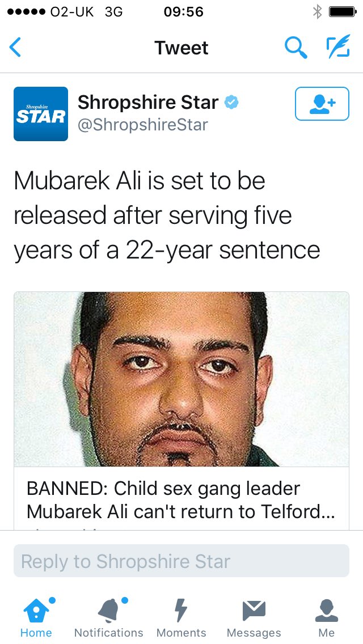This screenshot has height=644, width=363.
Task: Open the Moments tab
Action: coord(181,618)
